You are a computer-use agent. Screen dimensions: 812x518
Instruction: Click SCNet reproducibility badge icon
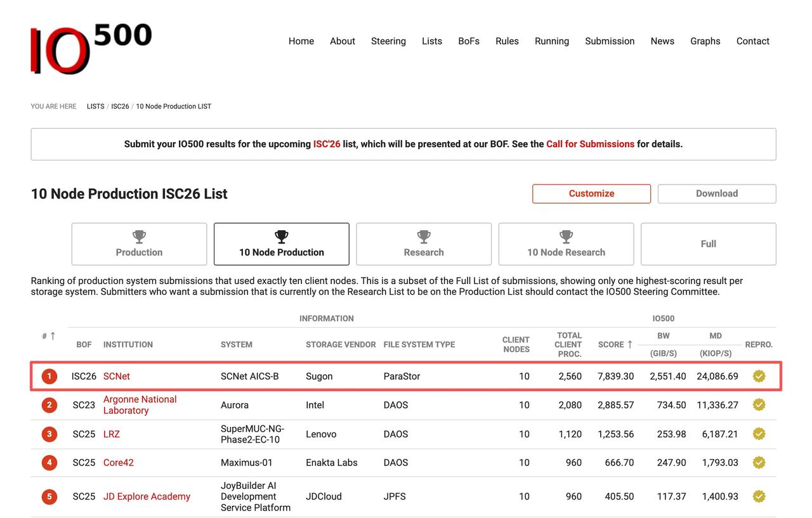tap(759, 376)
